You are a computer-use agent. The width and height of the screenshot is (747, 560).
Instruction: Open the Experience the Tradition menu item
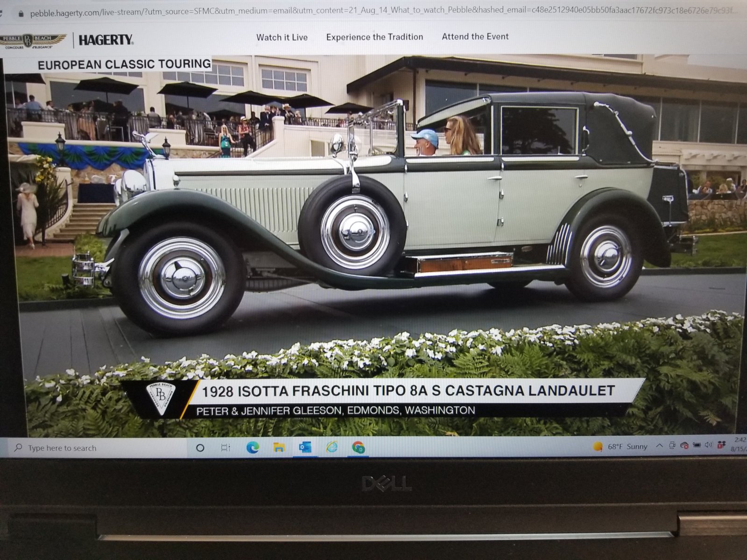(x=374, y=37)
